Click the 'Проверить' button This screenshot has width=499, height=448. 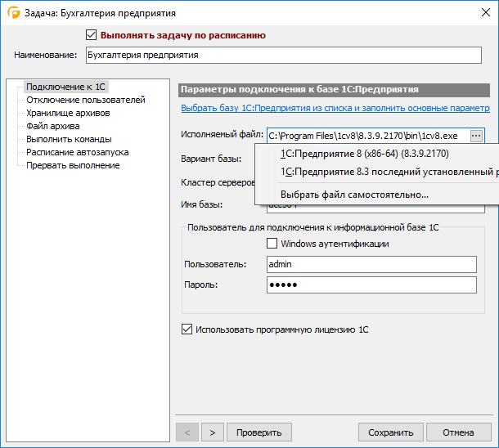click(x=259, y=432)
